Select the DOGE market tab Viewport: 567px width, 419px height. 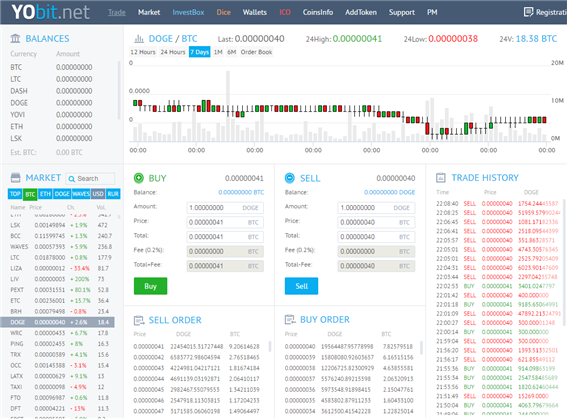[62, 194]
